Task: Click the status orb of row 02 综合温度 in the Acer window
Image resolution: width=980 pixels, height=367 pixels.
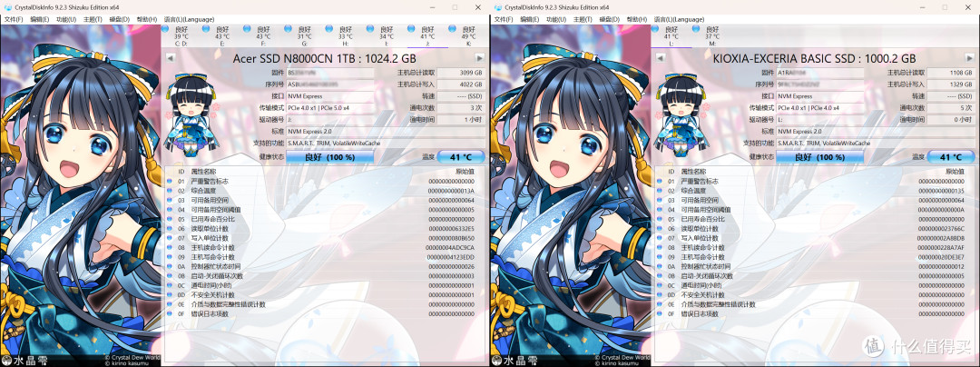Action: tap(170, 191)
